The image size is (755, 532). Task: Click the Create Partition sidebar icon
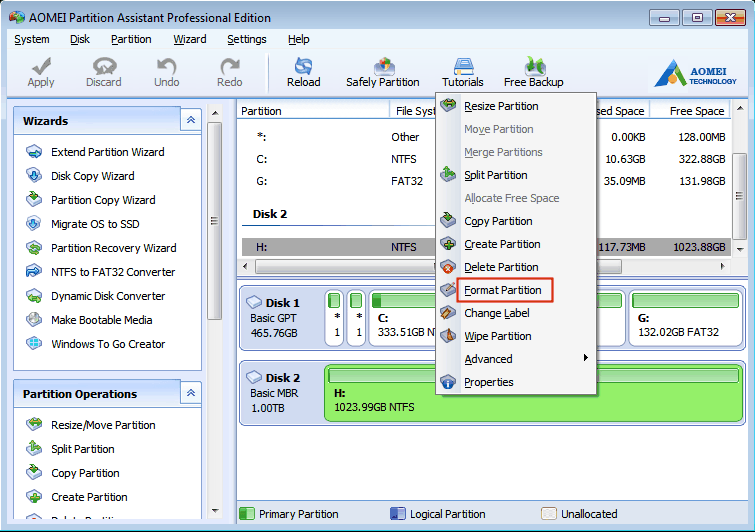34,496
